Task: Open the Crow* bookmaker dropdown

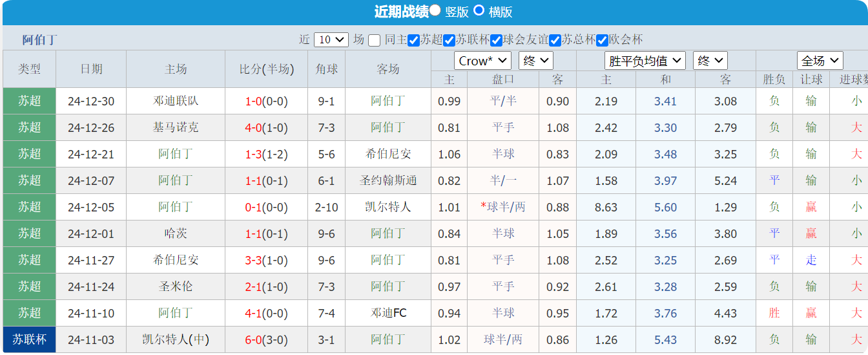Action: click(482, 61)
